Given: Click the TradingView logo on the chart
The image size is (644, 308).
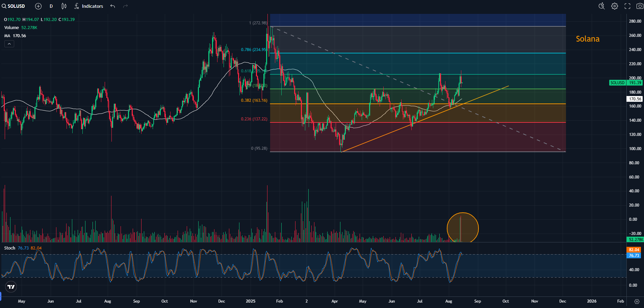Looking at the screenshot, I should (11, 287).
